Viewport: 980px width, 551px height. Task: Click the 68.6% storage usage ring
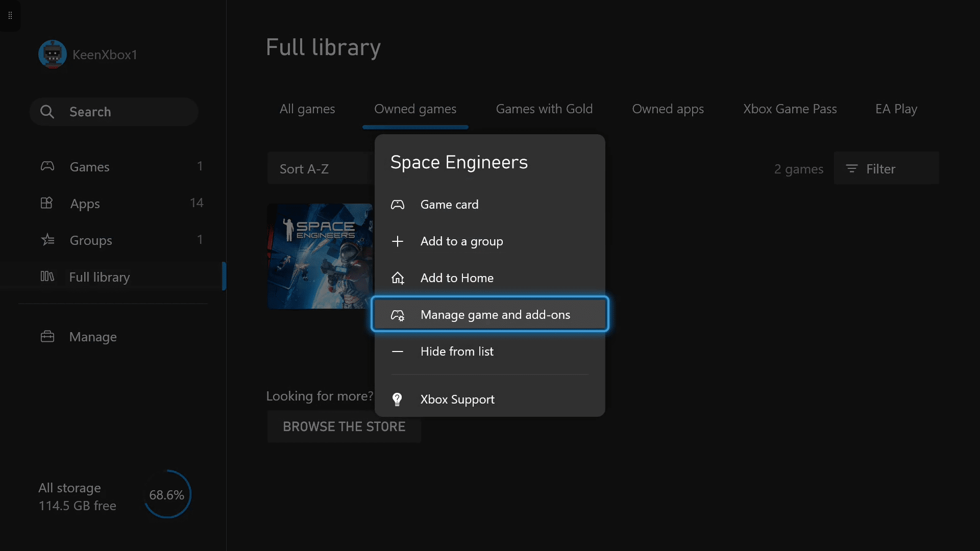click(x=167, y=494)
